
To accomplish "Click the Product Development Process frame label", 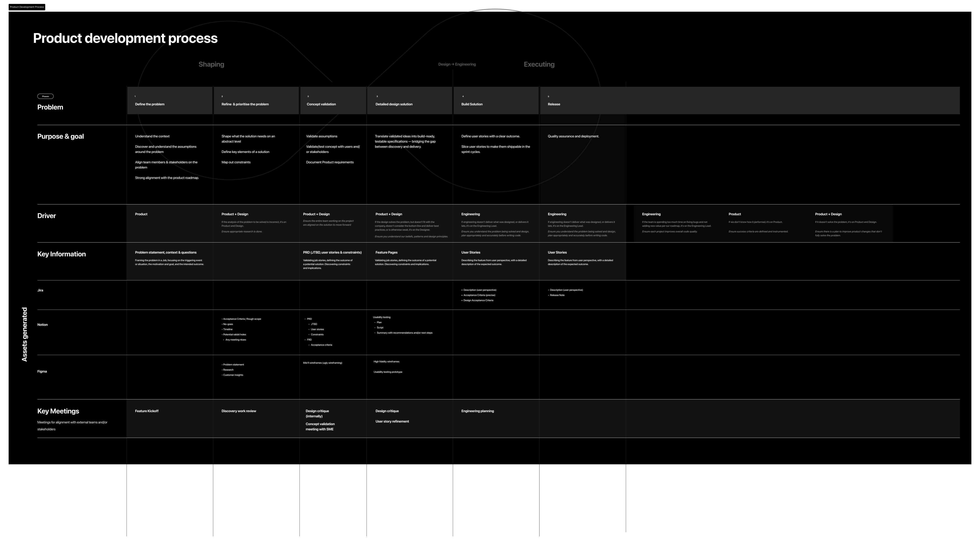I will [x=27, y=7].
